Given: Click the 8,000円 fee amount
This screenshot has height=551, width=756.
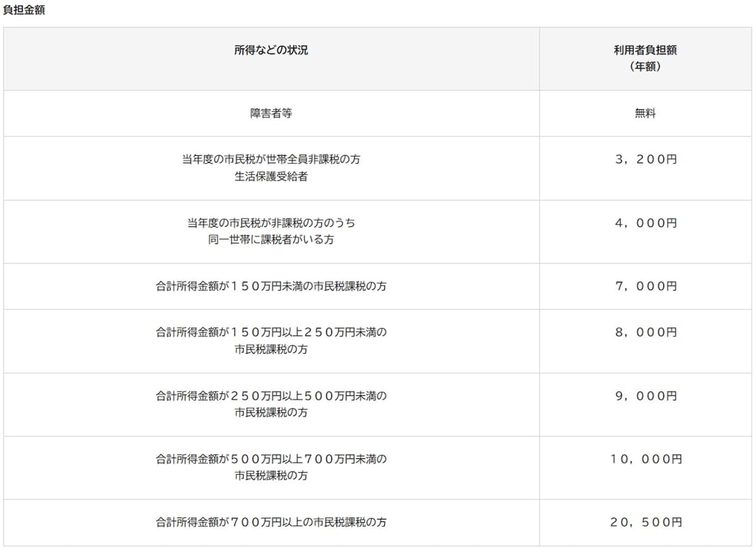Looking at the screenshot, I should 645,332.
